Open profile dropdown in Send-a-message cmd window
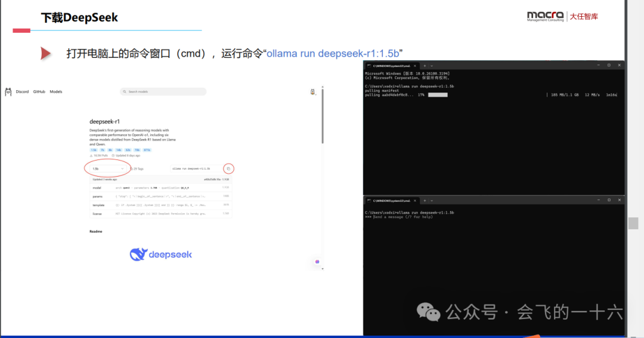Screen dimensions: 644x338 pyautogui.click(x=432, y=201)
